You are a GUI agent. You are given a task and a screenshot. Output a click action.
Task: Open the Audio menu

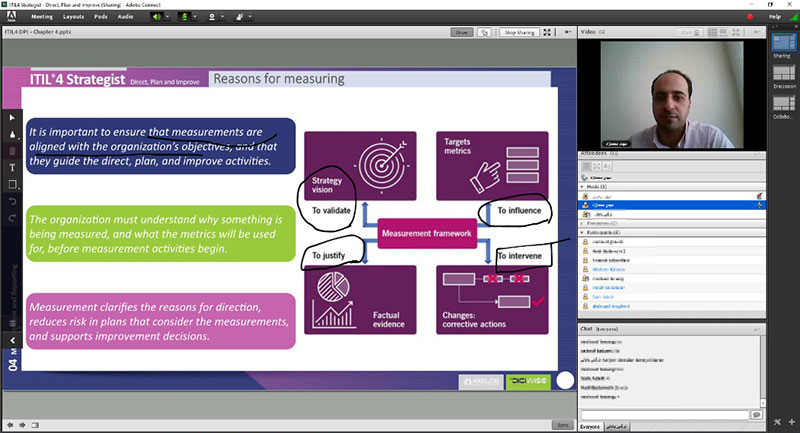[126, 16]
